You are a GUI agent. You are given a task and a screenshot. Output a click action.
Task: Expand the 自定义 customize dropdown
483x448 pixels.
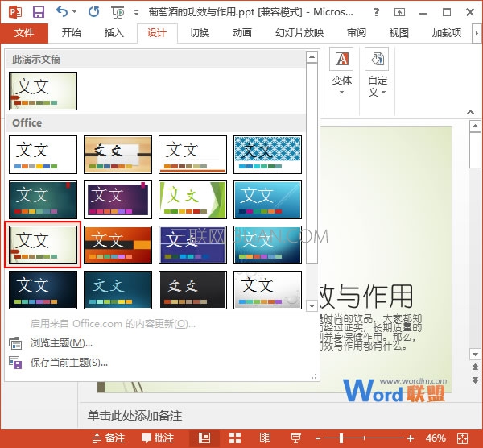pyautogui.click(x=377, y=73)
